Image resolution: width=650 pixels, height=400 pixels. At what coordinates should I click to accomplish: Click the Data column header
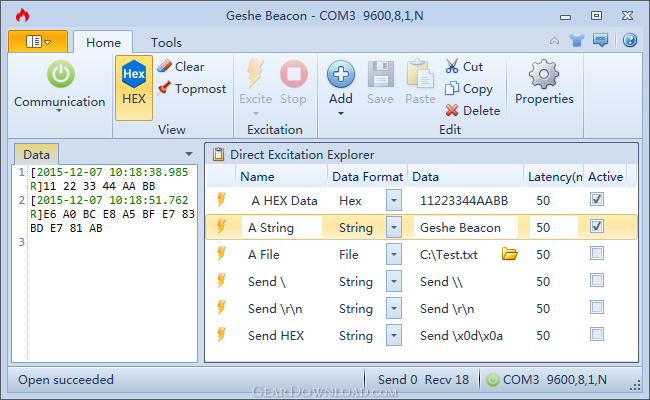pos(466,177)
